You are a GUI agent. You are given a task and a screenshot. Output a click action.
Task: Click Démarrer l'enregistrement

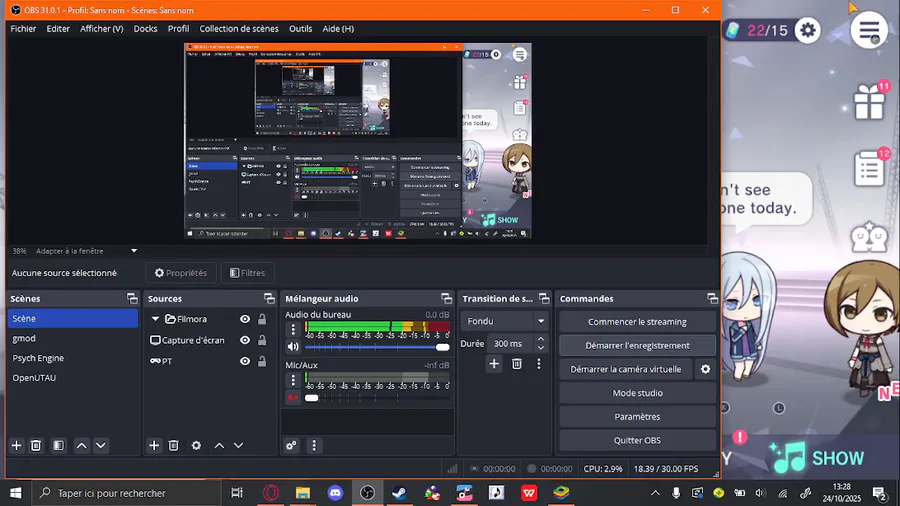tap(637, 345)
